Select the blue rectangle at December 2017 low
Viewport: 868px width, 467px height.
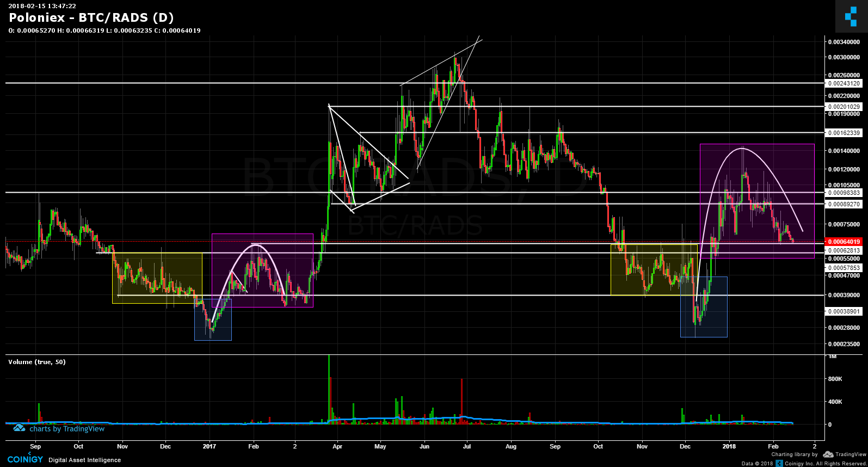point(704,307)
